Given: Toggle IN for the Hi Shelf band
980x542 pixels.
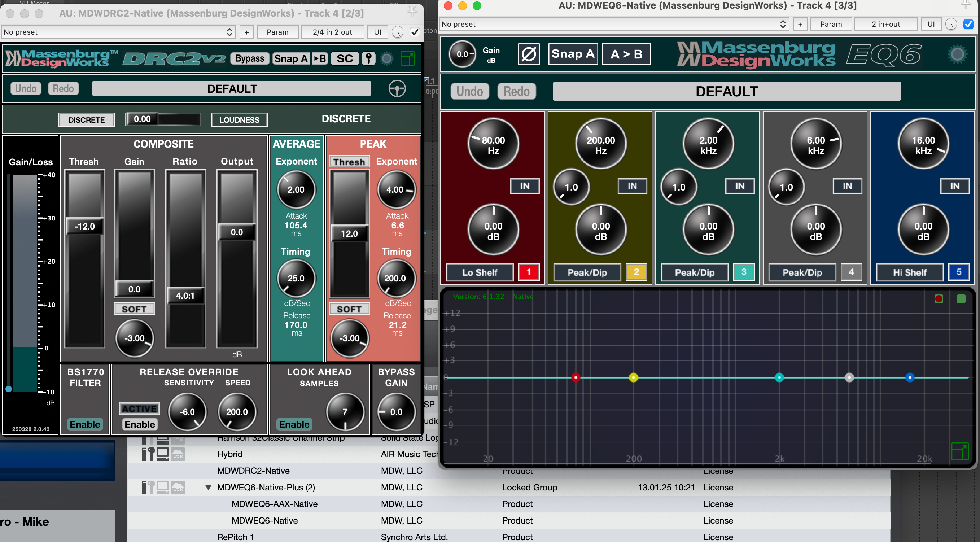Looking at the screenshot, I should tap(955, 186).
